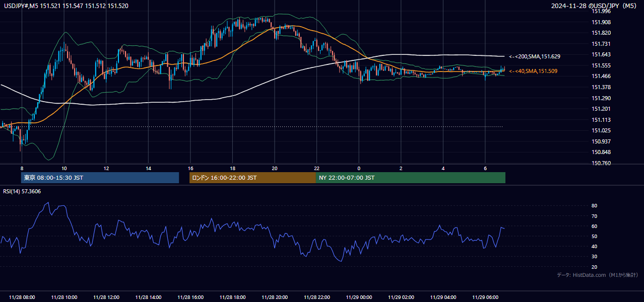644x302 pixels.
Task: Click the bottom date label 11/28 14:00
Action: point(148,297)
